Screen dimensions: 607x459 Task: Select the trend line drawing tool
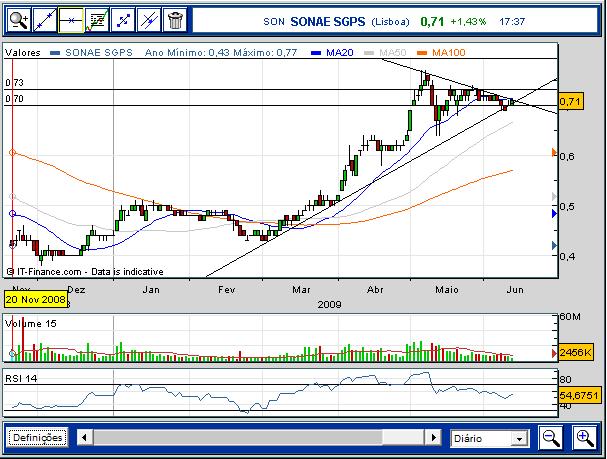tap(45, 20)
